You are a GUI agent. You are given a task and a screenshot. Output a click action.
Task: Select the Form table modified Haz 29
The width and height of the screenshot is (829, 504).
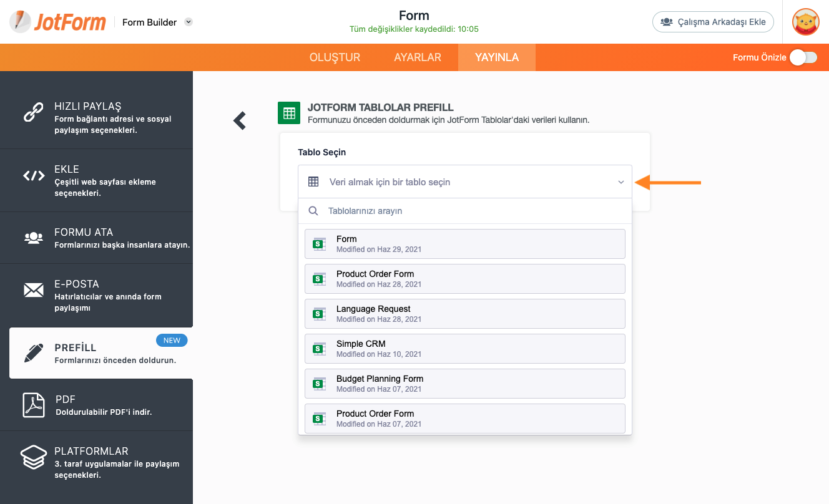(x=465, y=244)
